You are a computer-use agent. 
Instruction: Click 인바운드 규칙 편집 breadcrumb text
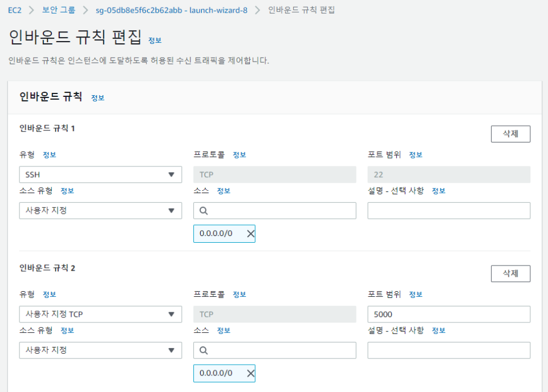click(301, 10)
